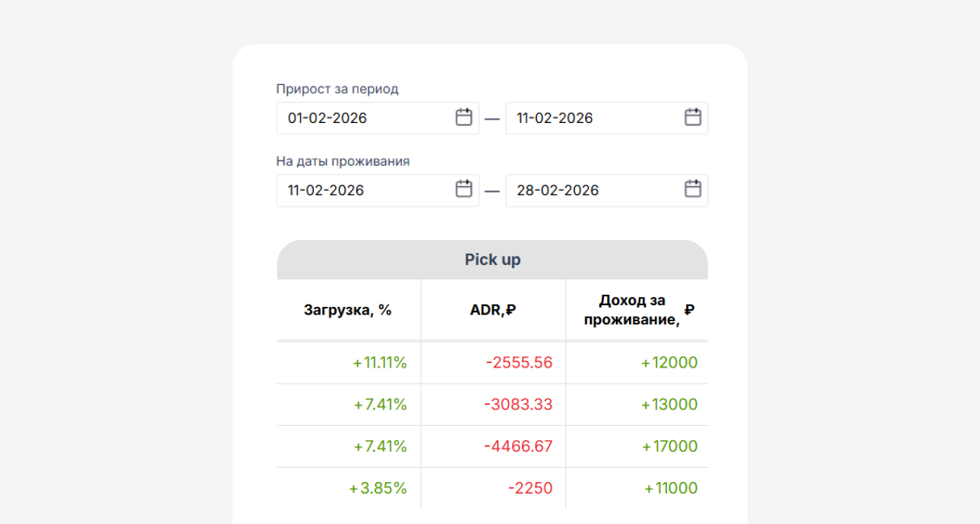This screenshot has height=524, width=980.
Task: Click the 'ADR,₽' column header
Action: 492,309
